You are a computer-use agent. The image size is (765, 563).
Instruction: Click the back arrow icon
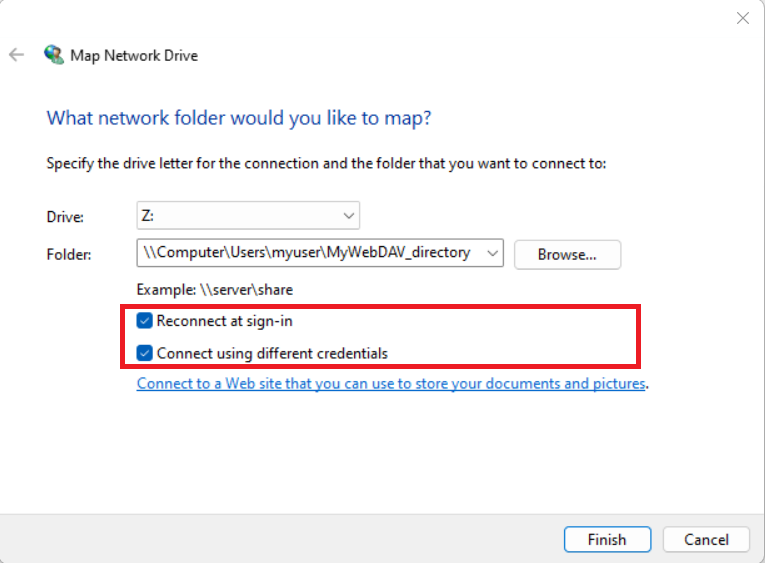16,55
